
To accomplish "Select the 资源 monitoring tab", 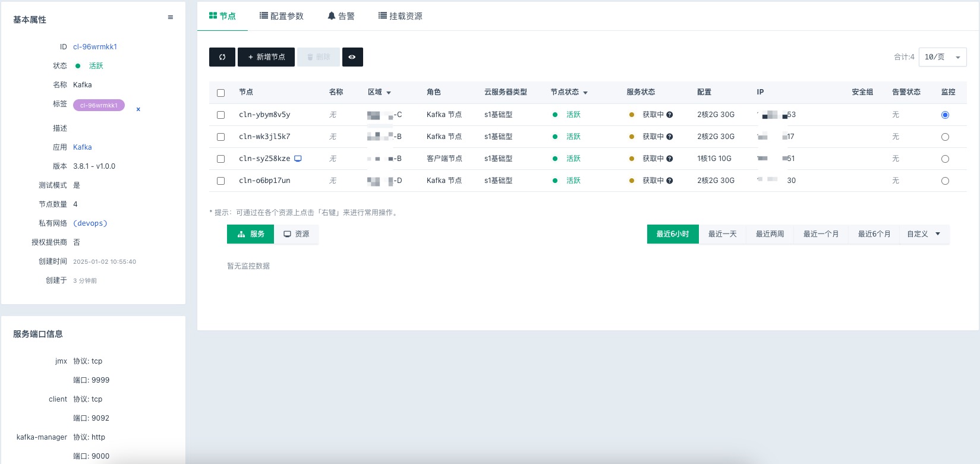I will tap(296, 234).
